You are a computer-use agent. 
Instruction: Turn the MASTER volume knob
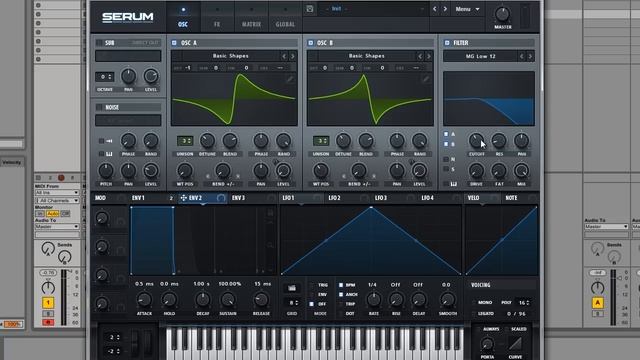[502, 14]
